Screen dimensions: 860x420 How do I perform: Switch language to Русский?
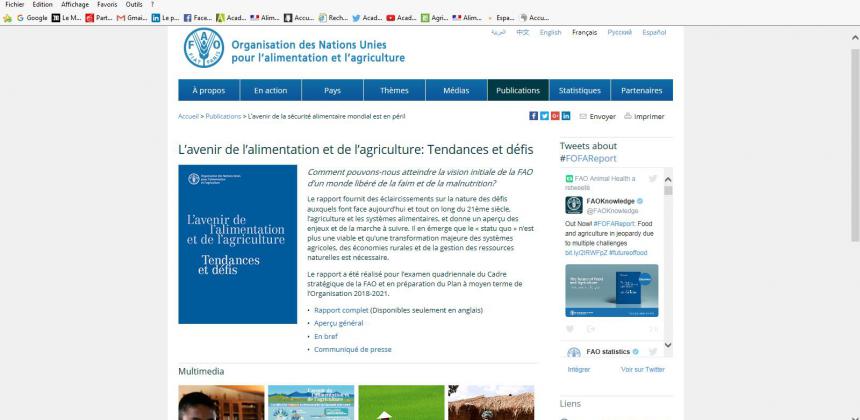(620, 32)
